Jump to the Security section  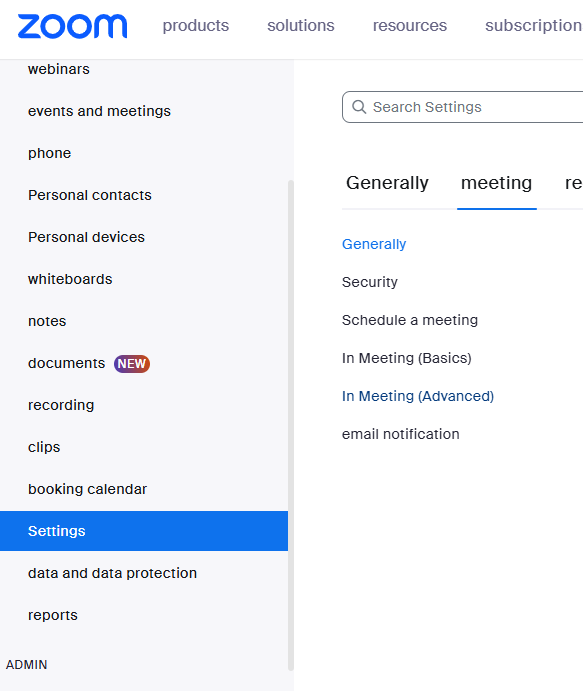(x=370, y=282)
